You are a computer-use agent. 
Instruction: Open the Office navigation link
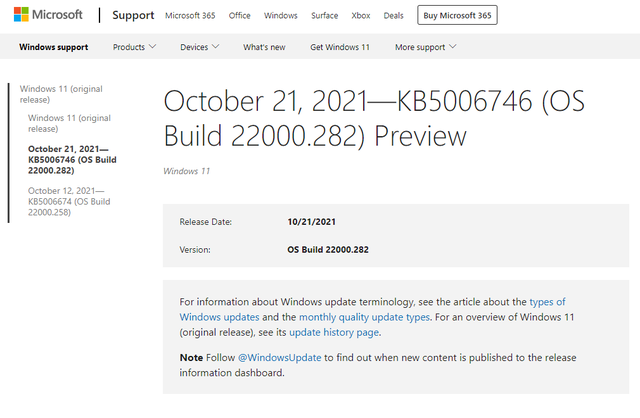[239, 16]
